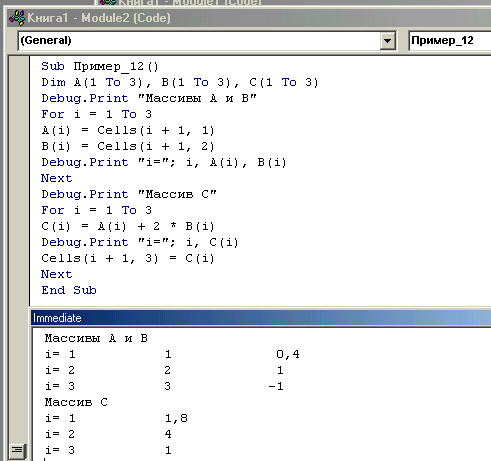
Task: Click the first 'For i = 1 To 3' line
Action: click(x=96, y=115)
